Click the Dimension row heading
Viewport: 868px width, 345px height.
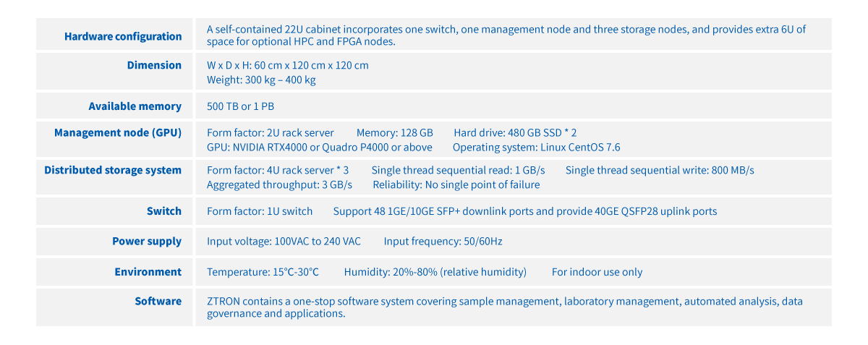coord(154,65)
